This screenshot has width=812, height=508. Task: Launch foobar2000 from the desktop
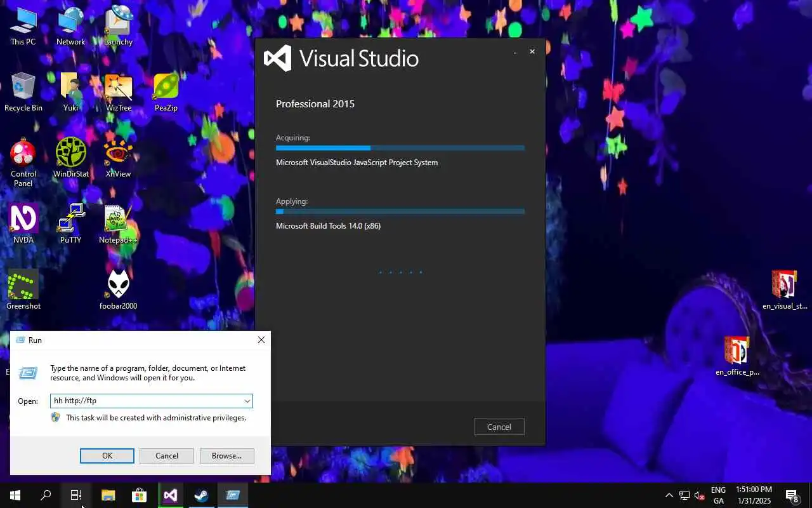point(118,291)
